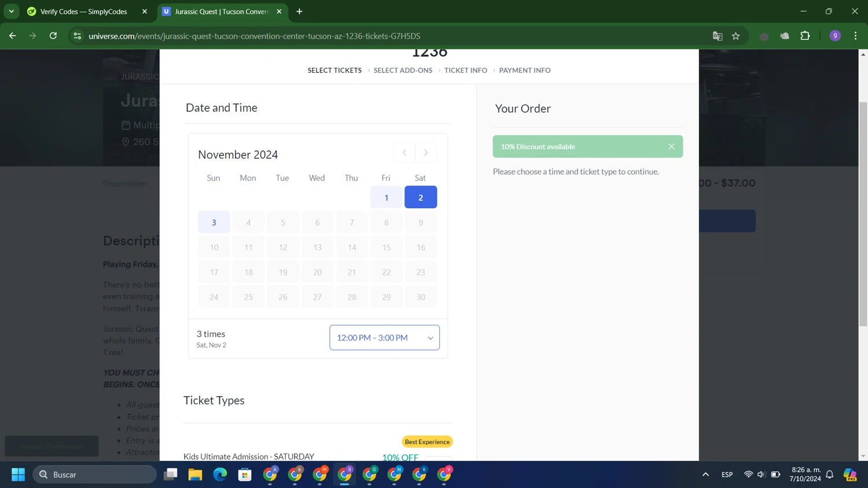Click the Kids Ultimate Admission - SATURDAY ticket
This screenshot has height=488, width=868.
[x=249, y=457]
